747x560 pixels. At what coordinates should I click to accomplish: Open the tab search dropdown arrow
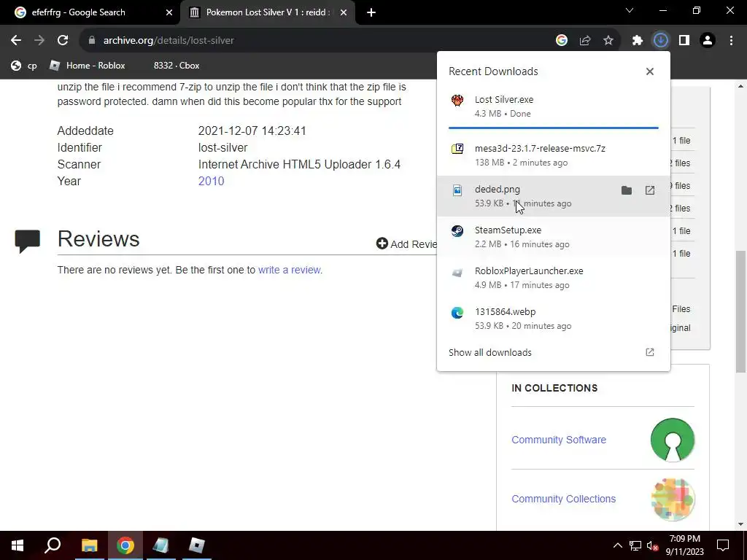pos(630,10)
